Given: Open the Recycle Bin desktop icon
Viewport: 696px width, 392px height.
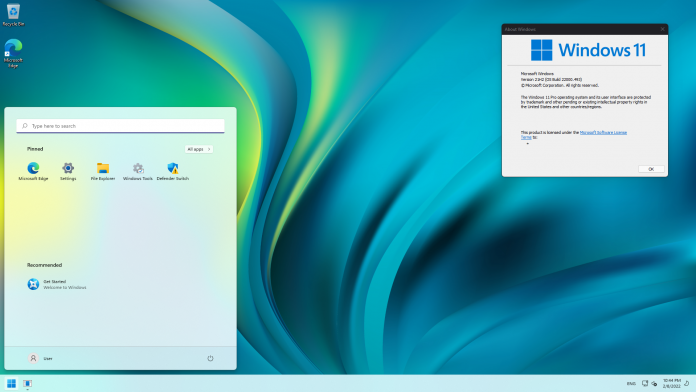Looking at the screenshot, I should click(13, 15).
